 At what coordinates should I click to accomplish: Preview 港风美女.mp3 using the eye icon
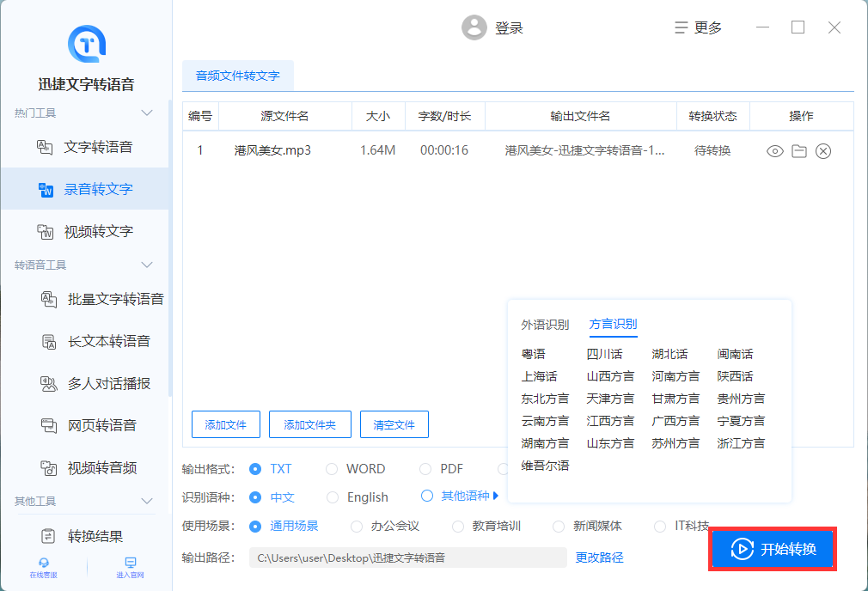click(774, 150)
